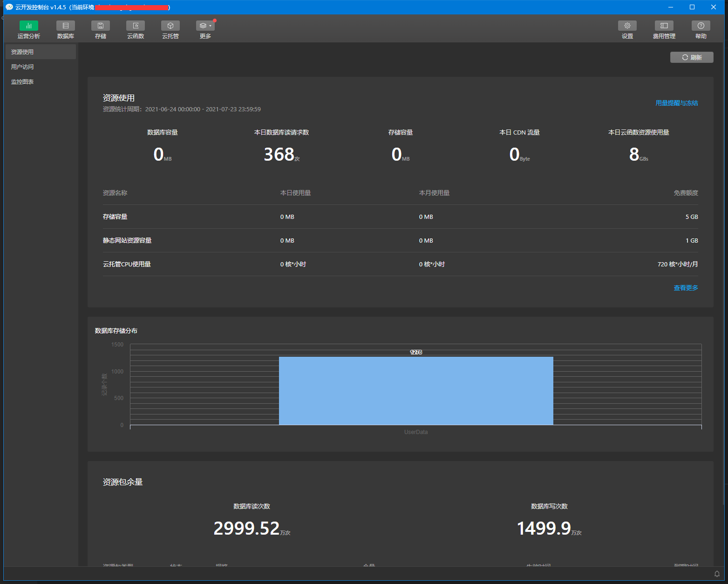Image resolution: width=728 pixels, height=584 pixels.
Task: Open the 运营分析 analytics toolbar icon
Action: click(29, 29)
